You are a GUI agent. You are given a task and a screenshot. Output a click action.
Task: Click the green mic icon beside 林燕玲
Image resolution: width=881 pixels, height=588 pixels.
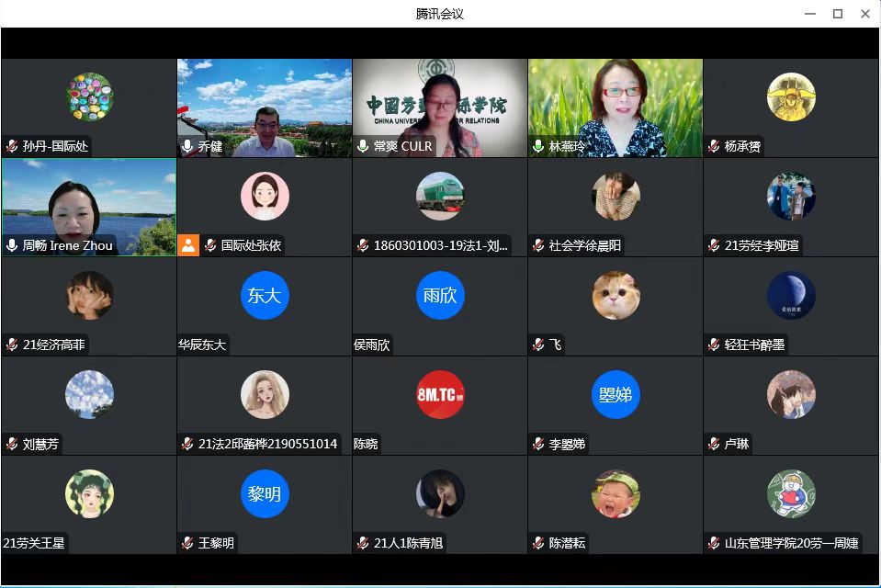pyautogui.click(x=538, y=146)
